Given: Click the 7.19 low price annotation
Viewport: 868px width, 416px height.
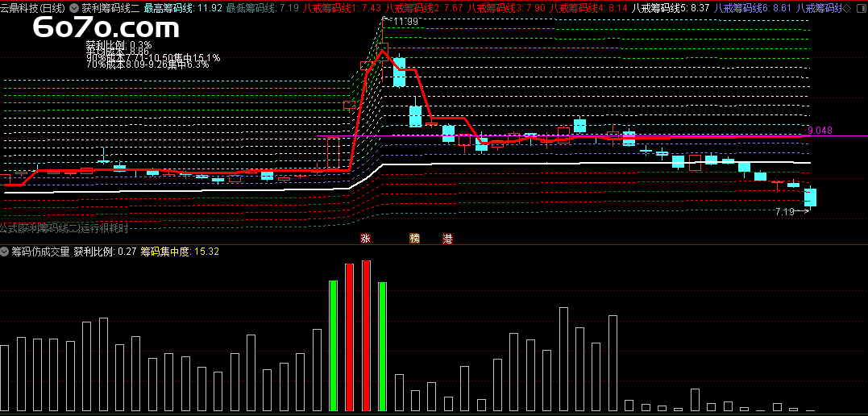Looking at the screenshot, I should tap(784, 211).
